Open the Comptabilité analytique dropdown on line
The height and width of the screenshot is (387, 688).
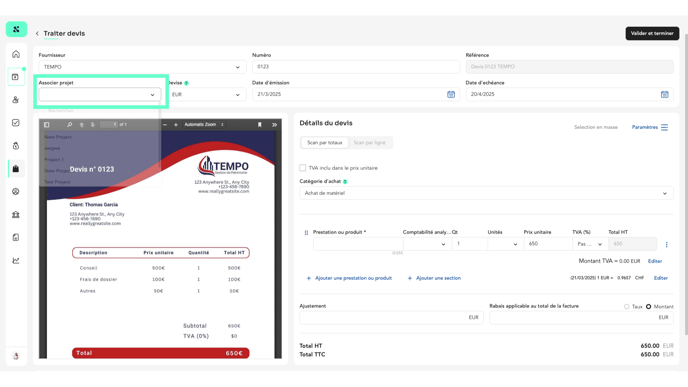427,244
